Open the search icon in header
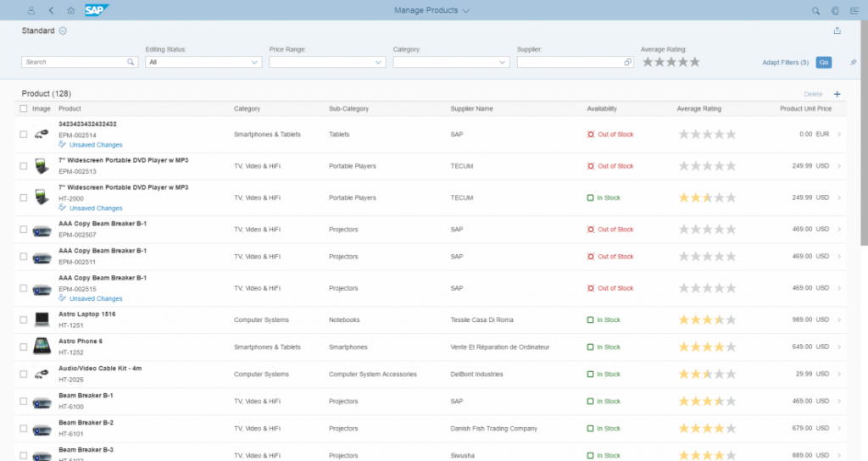The image size is (868, 461). click(816, 10)
